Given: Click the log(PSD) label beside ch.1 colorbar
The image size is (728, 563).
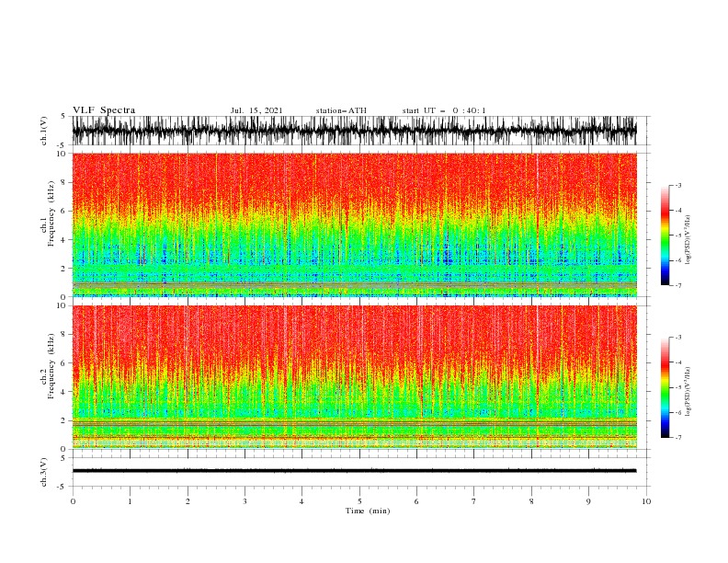Looking at the screenshot, I should [688, 240].
